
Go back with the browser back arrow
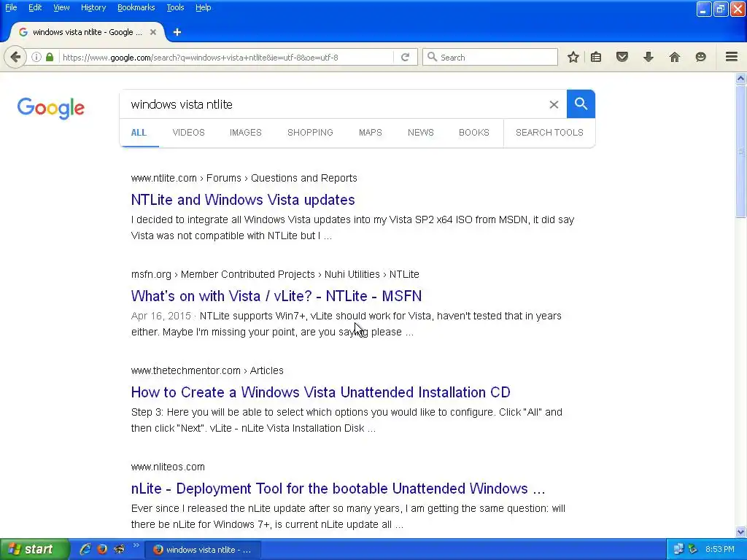[15, 57]
